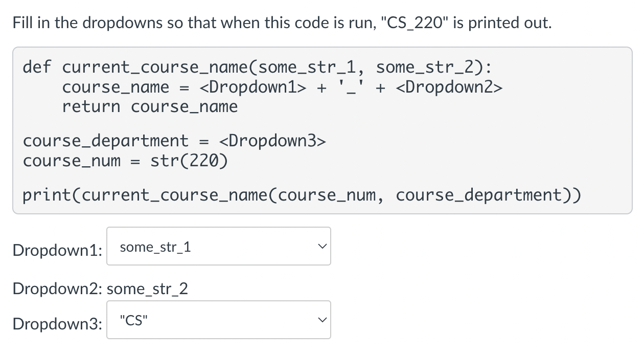Click the <Dropdown2> placeholder in code
The width and height of the screenshot is (644, 353).
click(451, 87)
